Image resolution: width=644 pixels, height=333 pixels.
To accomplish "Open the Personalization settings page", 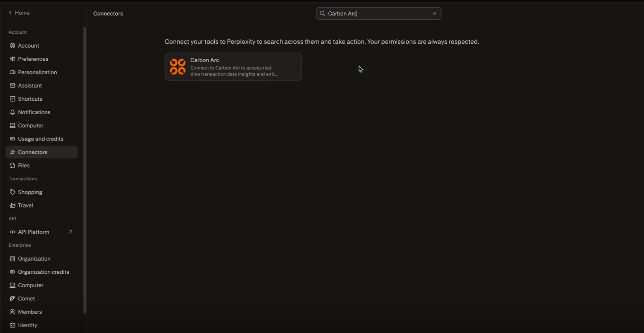I will click(x=41, y=72).
